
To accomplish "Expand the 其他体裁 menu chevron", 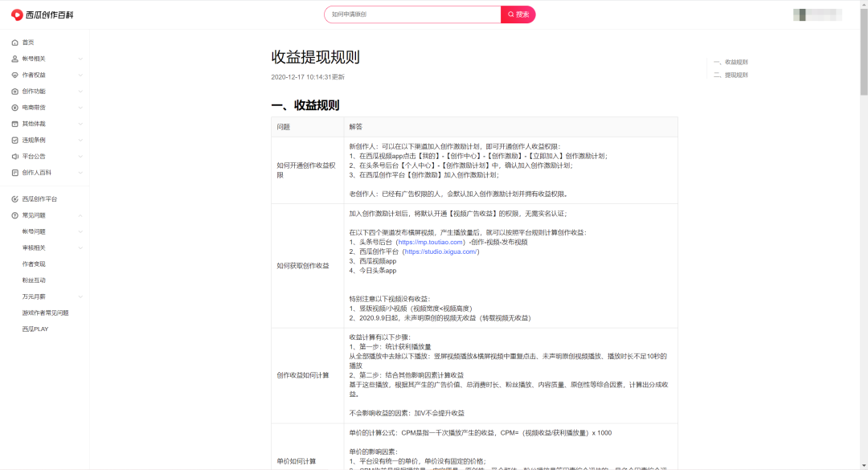I will click(80, 124).
